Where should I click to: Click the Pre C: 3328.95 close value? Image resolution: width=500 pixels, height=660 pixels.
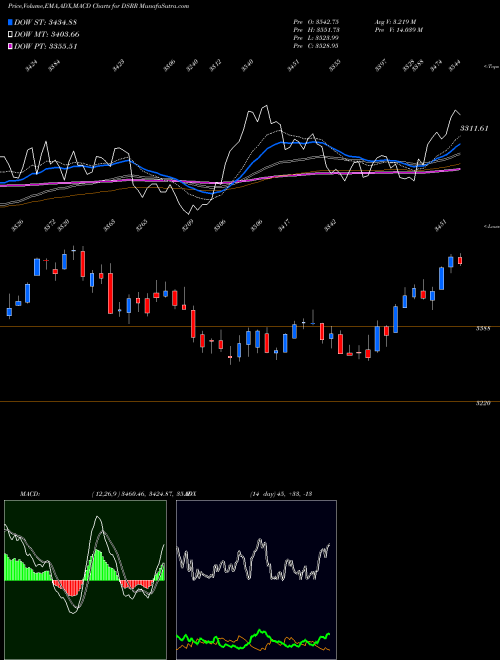pyautogui.click(x=316, y=46)
